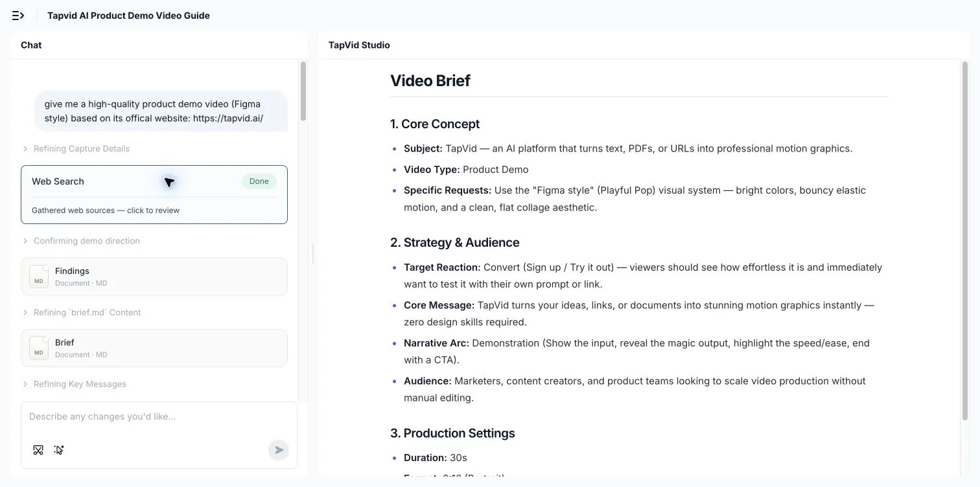Click the "Target Reaction:" bullet text
Image resolution: width=980 pixels, height=487 pixels.
[x=643, y=275]
